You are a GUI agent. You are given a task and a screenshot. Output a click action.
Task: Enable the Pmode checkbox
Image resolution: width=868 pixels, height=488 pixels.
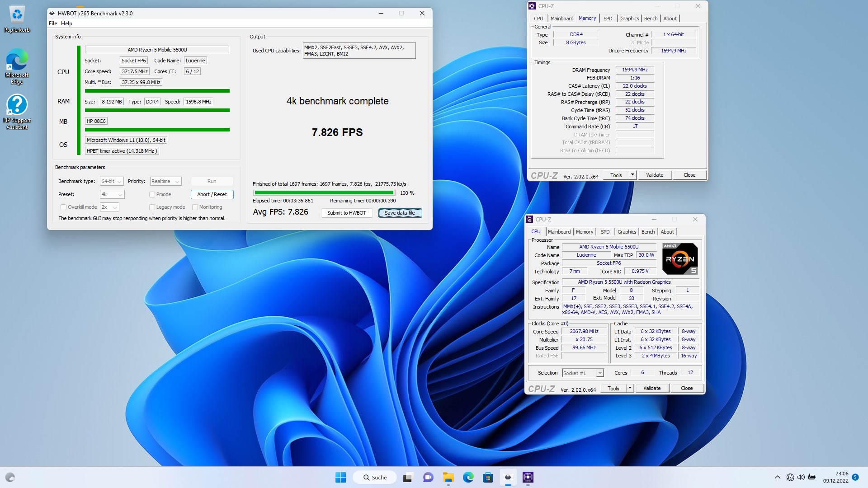(152, 194)
